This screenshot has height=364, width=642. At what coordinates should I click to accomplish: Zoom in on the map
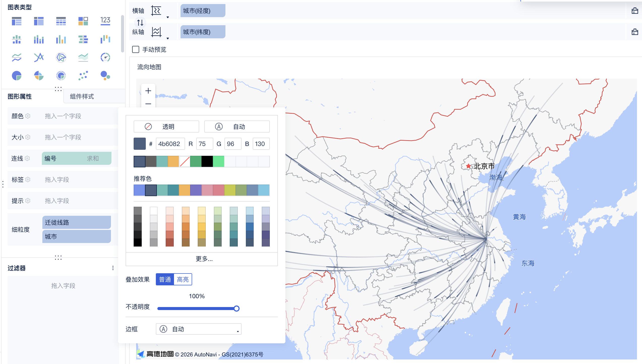point(148,91)
